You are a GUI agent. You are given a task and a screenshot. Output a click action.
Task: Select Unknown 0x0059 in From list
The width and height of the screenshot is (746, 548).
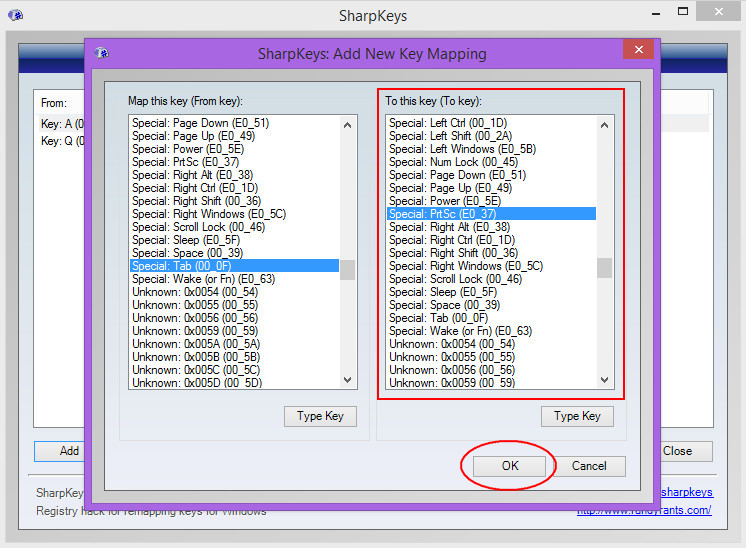(x=234, y=331)
